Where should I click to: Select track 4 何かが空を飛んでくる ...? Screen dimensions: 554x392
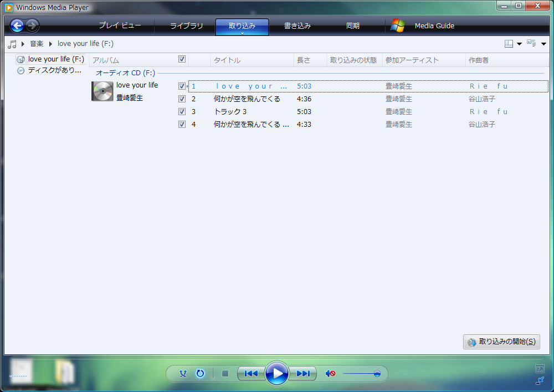point(251,125)
